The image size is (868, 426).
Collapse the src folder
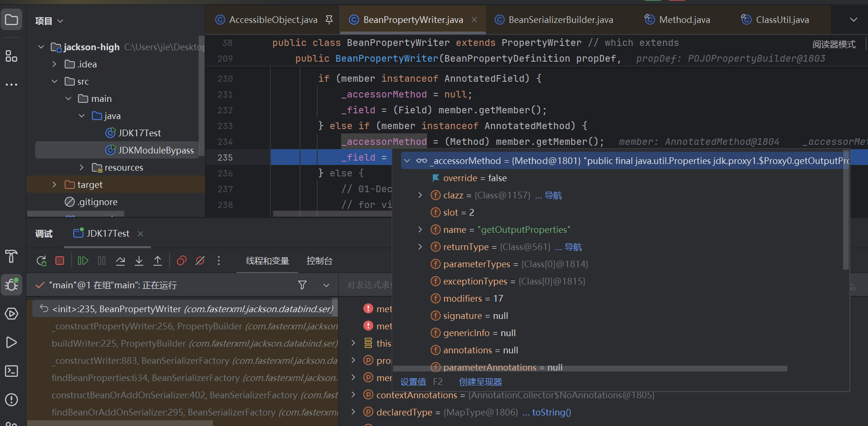54,81
